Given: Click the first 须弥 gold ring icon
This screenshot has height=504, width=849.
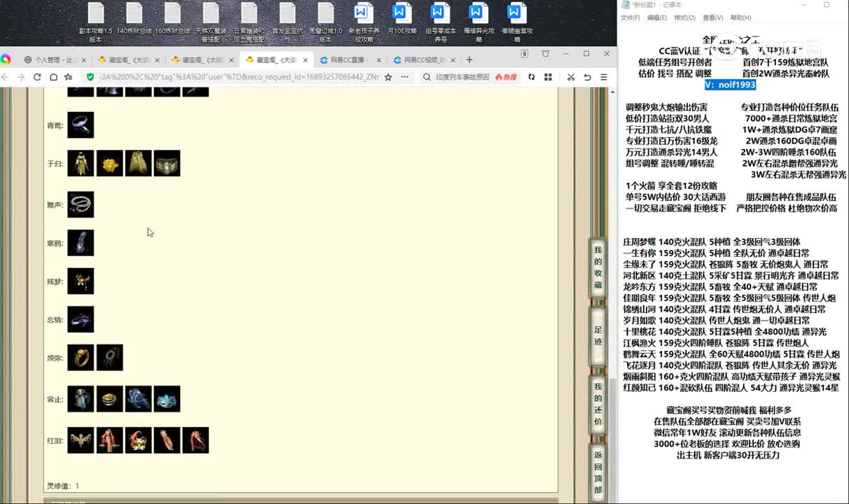Looking at the screenshot, I should 81,357.
